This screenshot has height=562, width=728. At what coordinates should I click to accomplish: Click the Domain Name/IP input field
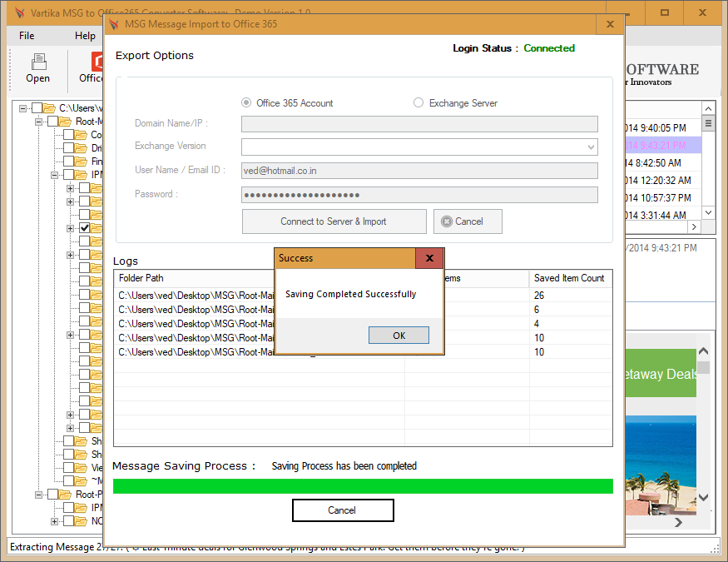[x=419, y=124]
